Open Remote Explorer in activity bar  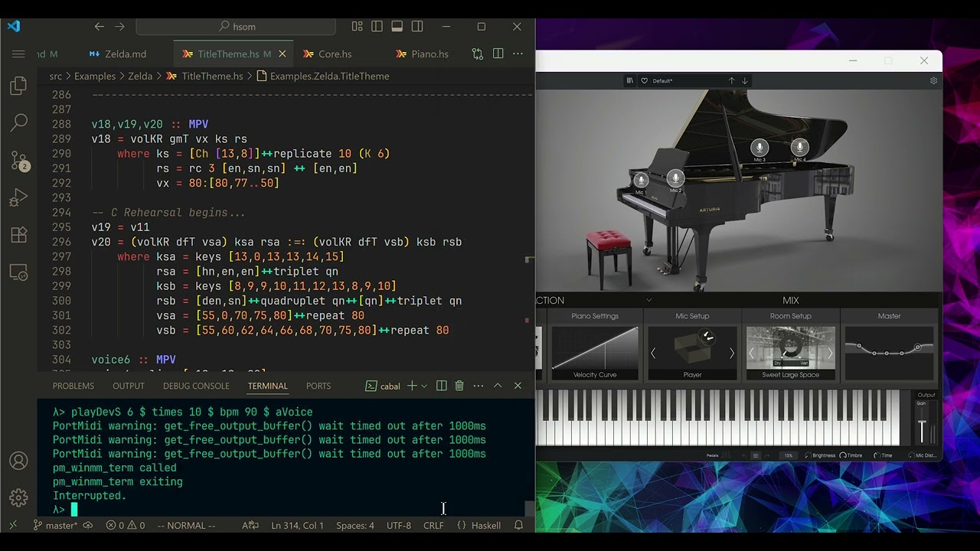point(19,272)
